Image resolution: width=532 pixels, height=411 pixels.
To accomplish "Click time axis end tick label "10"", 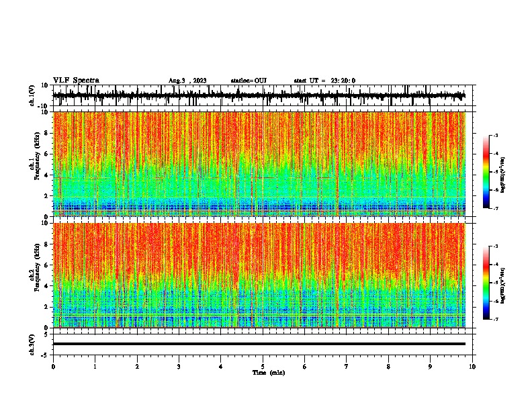I will [x=472, y=367].
